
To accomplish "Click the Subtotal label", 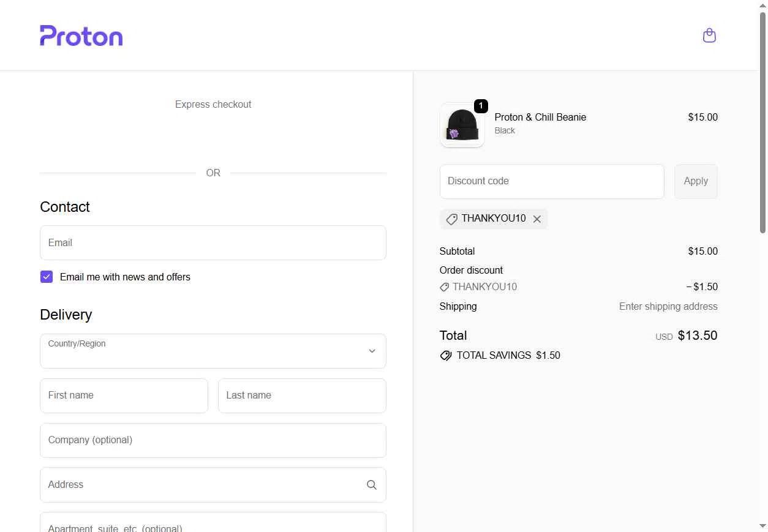I will click(x=457, y=251).
